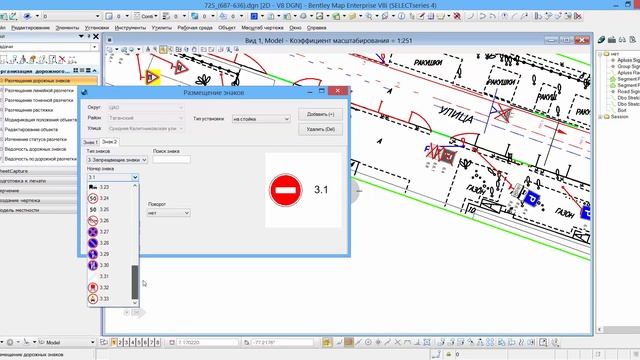
Task: Toggle view 4 in the view group bar
Action: (x=133, y=342)
